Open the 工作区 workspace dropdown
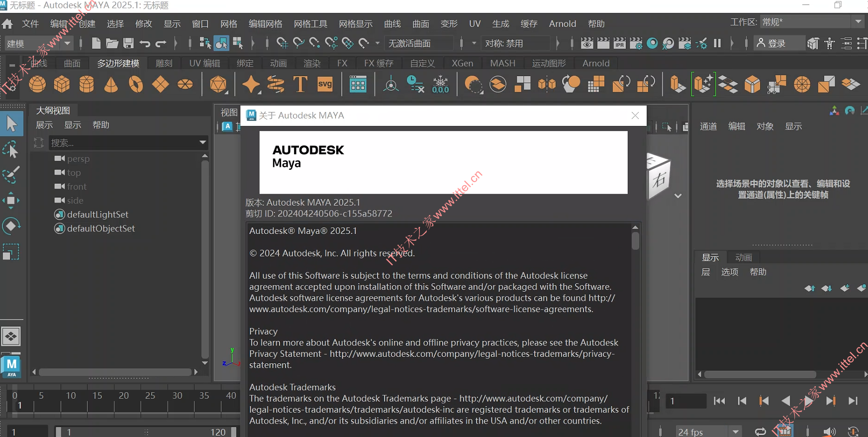 point(812,22)
